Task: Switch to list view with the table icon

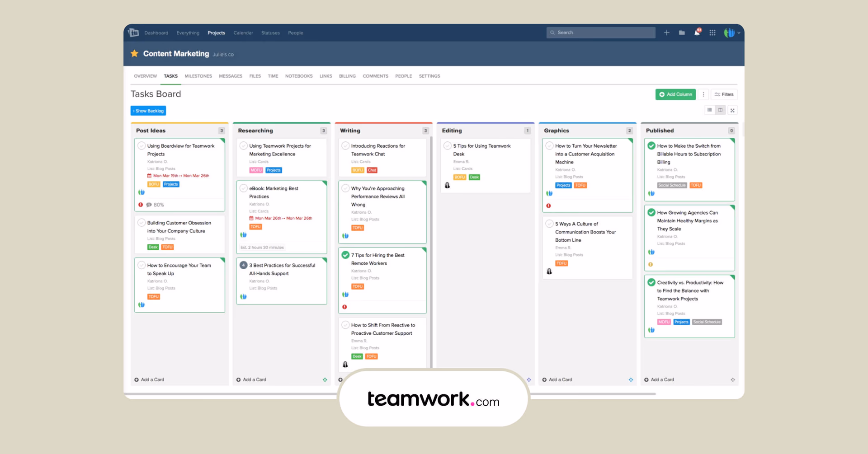Action: pos(709,110)
